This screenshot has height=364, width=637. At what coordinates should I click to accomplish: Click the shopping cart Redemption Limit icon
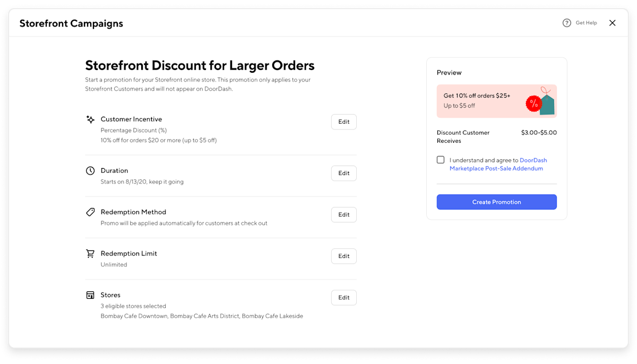click(x=90, y=253)
